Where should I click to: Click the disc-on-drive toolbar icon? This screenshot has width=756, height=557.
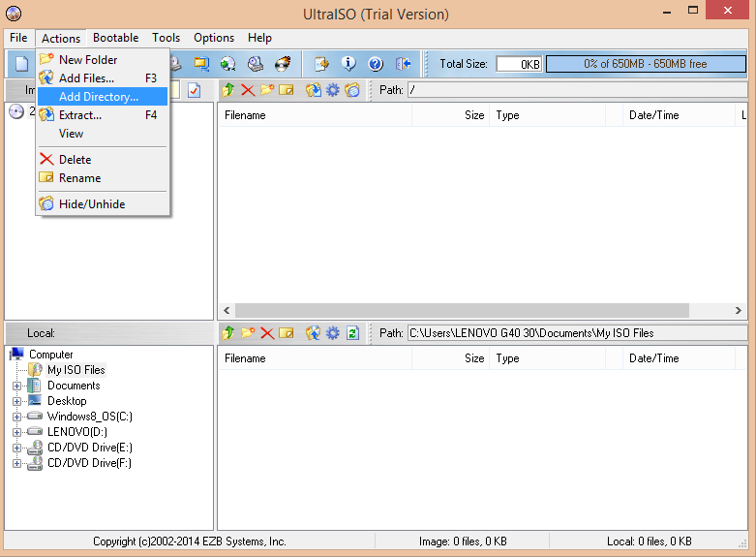click(256, 64)
